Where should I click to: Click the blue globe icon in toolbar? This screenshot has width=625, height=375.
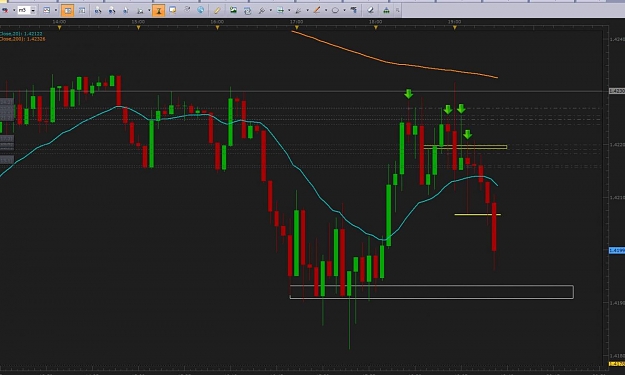200,10
